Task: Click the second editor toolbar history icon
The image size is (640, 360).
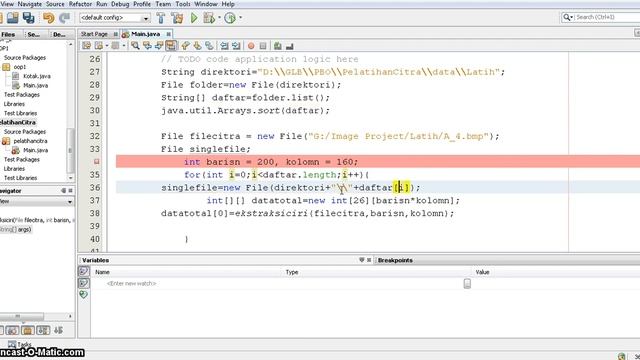Action: pyautogui.click(x=98, y=46)
